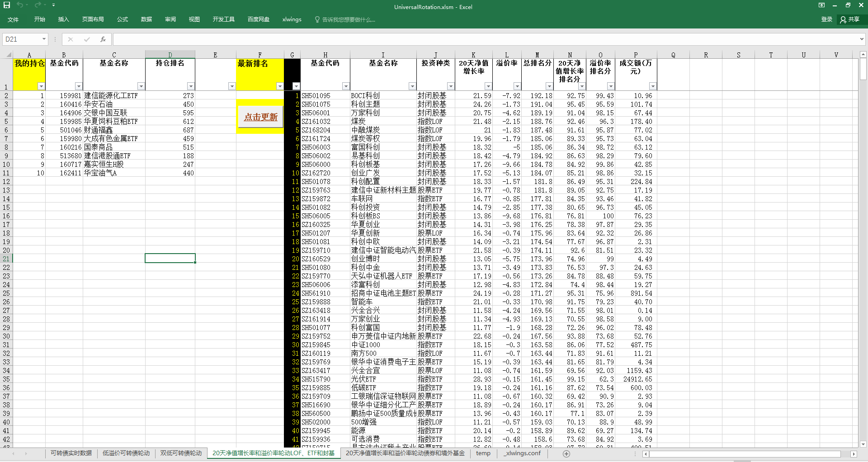Screen dimensions: 868x462
Task: Click the formula bar Enter checkmark
Action: [x=87, y=39]
